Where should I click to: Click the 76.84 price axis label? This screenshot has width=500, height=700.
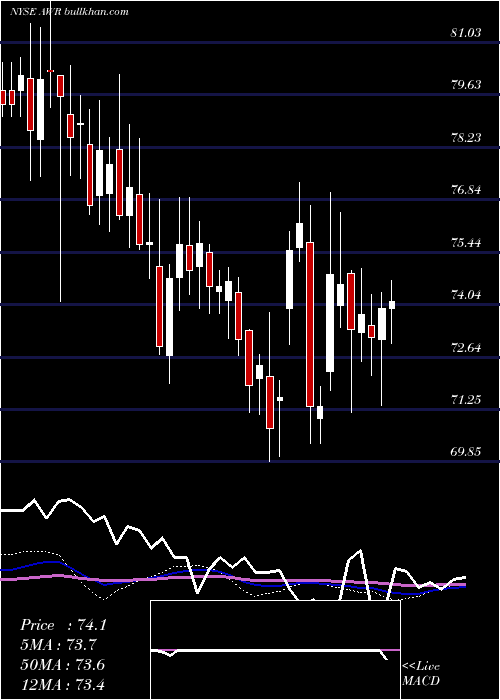[466, 190]
